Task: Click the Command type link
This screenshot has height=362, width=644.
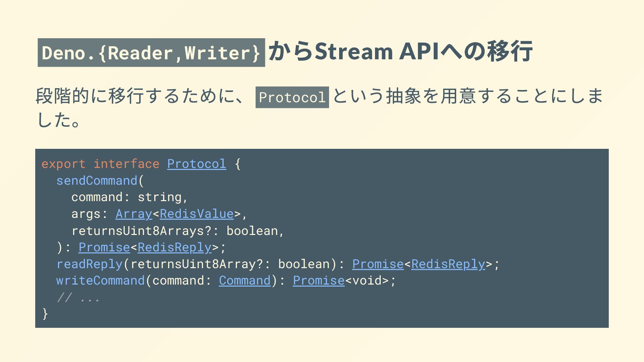Action: (245, 281)
